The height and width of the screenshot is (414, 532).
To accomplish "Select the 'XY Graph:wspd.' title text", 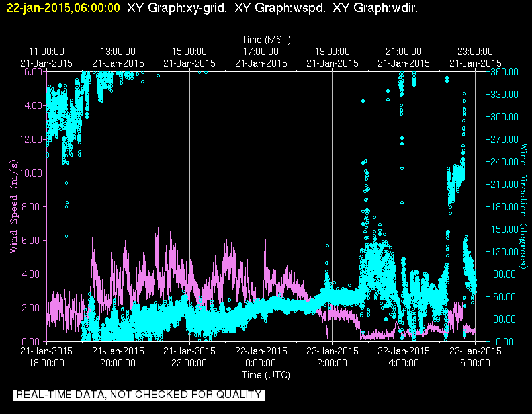I will pos(280,8).
